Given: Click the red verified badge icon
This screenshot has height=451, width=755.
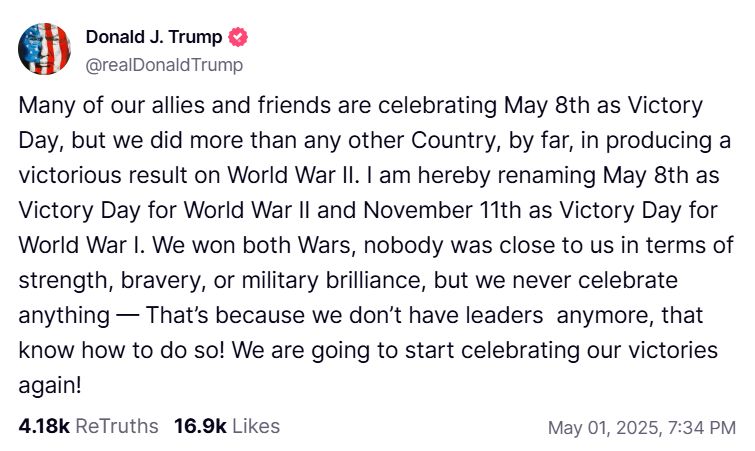Looking at the screenshot, I should (x=240, y=38).
